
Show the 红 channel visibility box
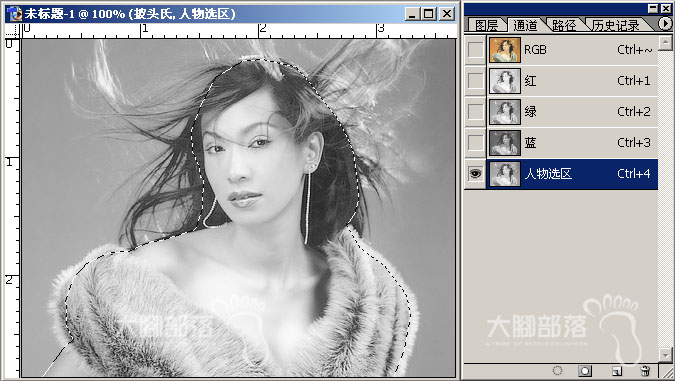pyautogui.click(x=475, y=81)
